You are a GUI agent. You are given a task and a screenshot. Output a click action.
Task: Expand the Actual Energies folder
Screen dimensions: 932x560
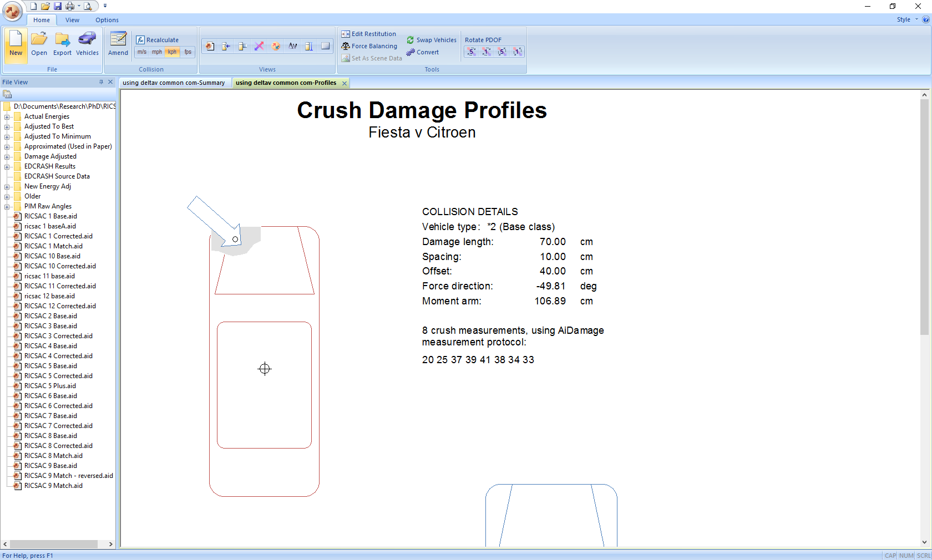point(7,116)
